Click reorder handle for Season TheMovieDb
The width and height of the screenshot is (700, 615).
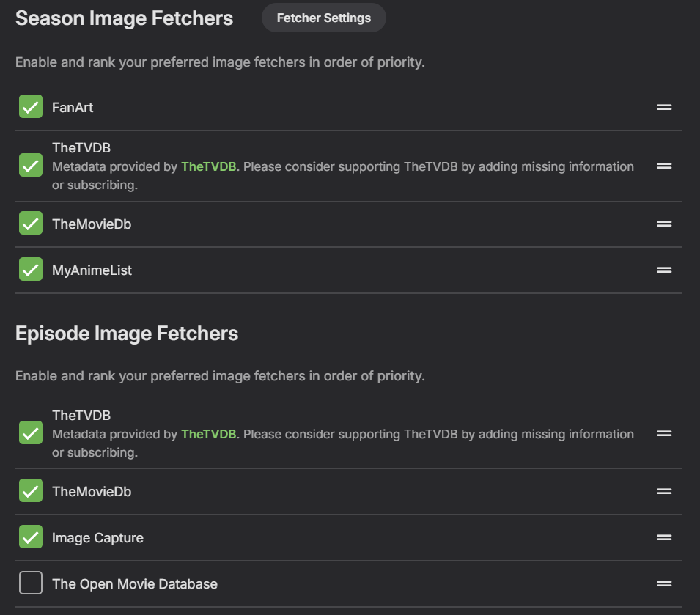[x=664, y=224]
